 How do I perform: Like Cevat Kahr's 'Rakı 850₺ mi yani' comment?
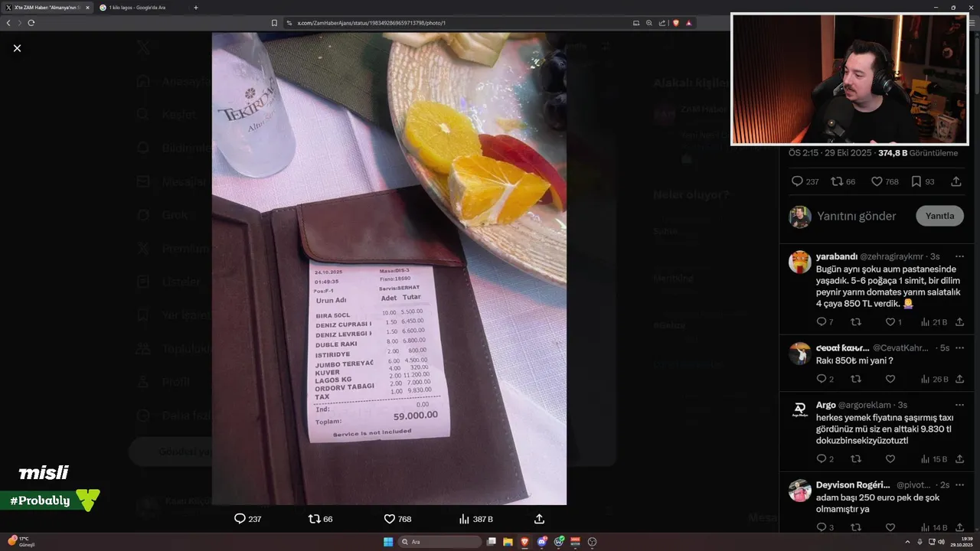point(890,379)
